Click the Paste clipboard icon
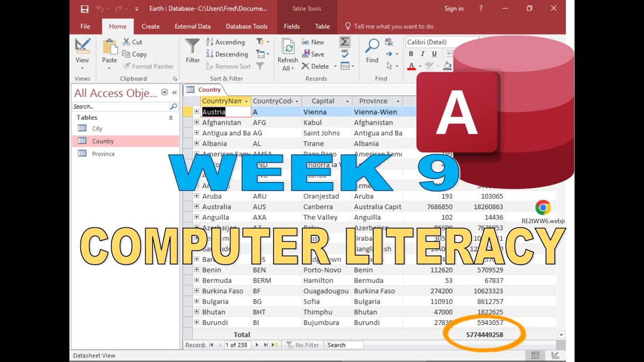This screenshot has height=362, width=644. 110,47
